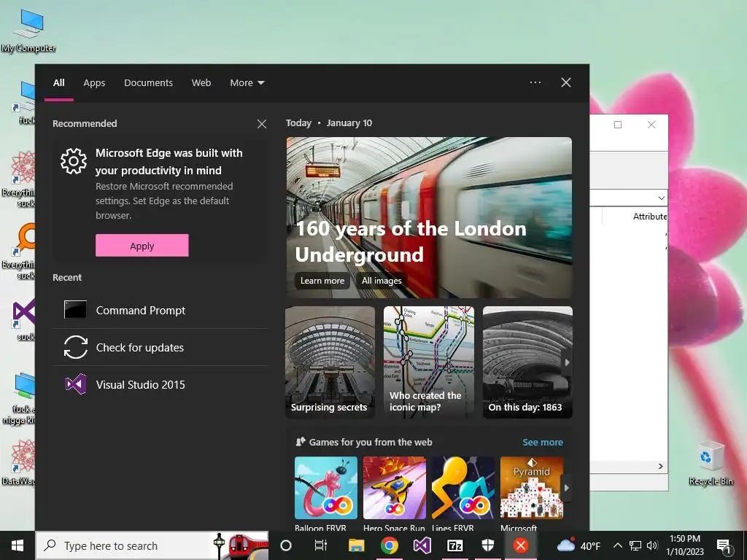Viewport: 747px width, 560px height.
Task: Select the Recycle Bin desktop icon
Action: click(x=711, y=463)
